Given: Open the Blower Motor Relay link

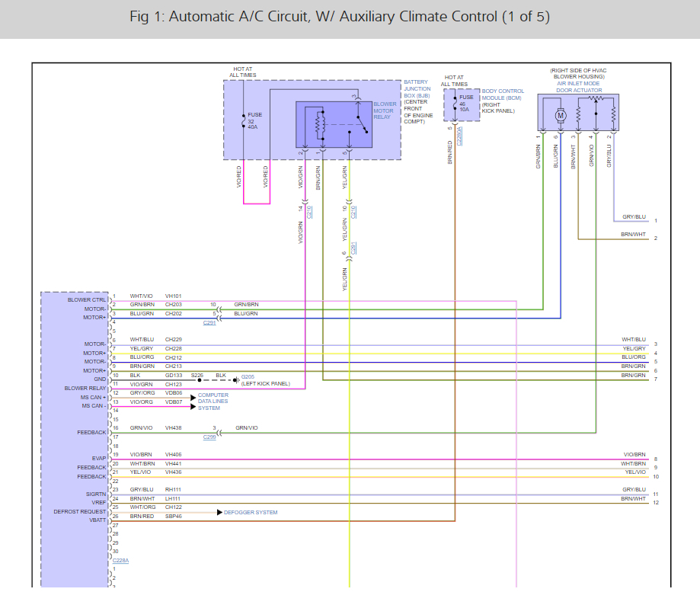Looking at the screenshot, I should tap(385, 110).
